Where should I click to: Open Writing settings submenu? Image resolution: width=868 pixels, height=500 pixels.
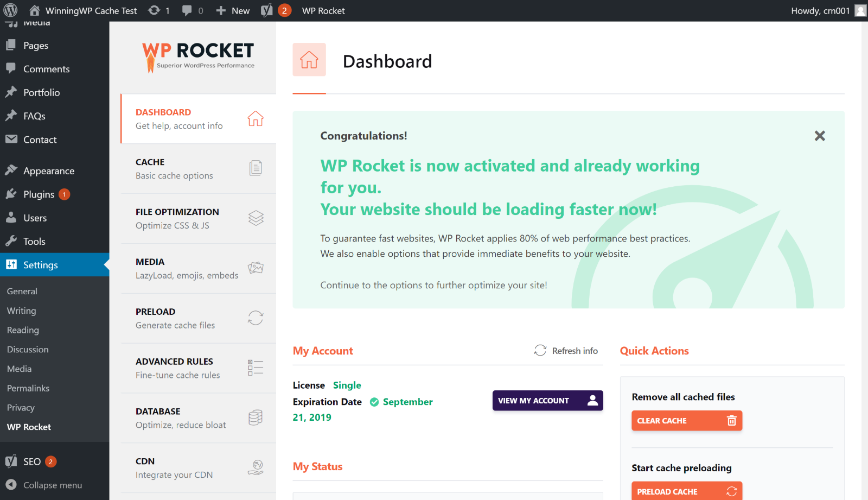pos(22,311)
